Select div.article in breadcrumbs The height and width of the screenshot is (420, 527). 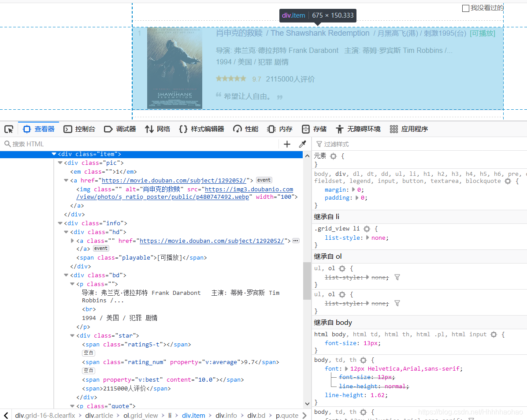pyautogui.click(x=99, y=416)
